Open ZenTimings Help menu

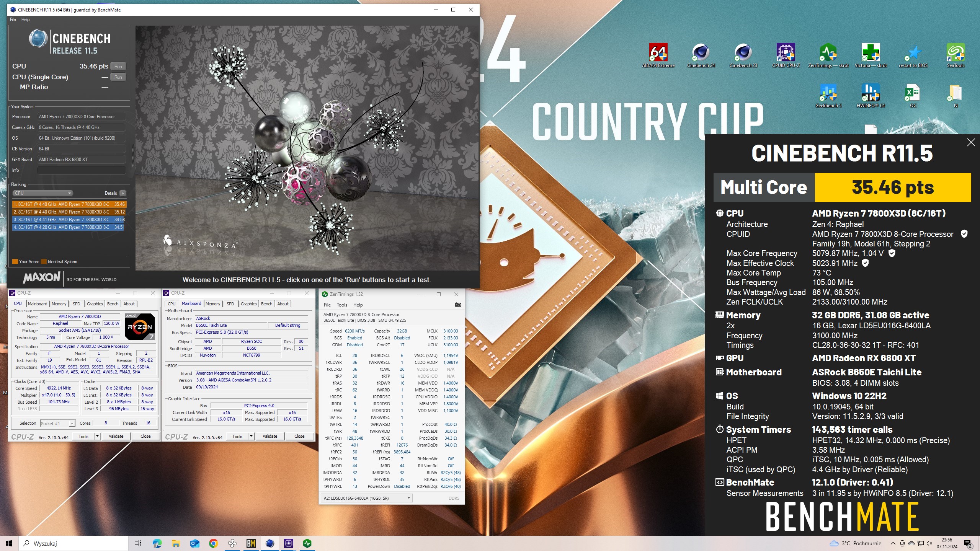pyautogui.click(x=358, y=305)
